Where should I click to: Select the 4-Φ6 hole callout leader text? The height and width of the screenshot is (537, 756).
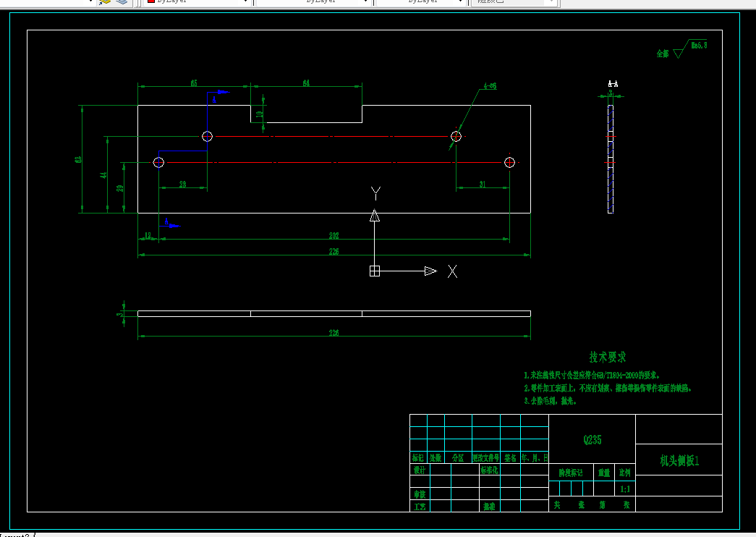click(490, 86)
